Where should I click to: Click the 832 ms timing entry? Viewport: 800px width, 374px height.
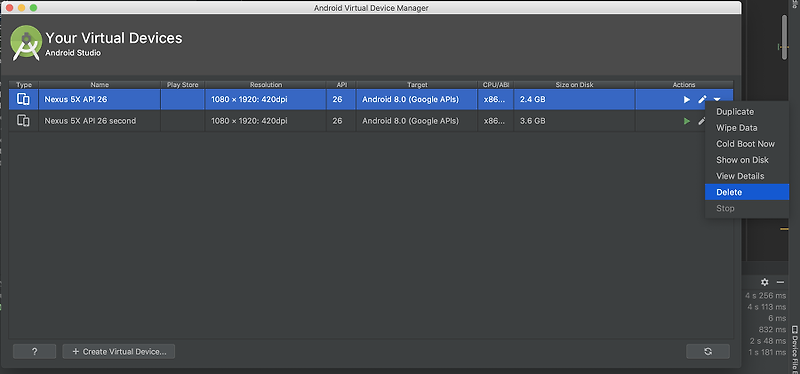772,329
